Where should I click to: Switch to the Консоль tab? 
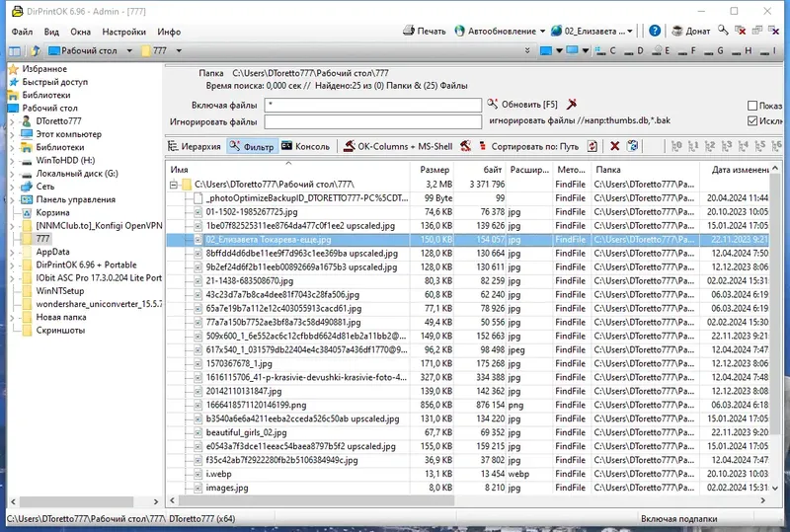pos(305,147)
